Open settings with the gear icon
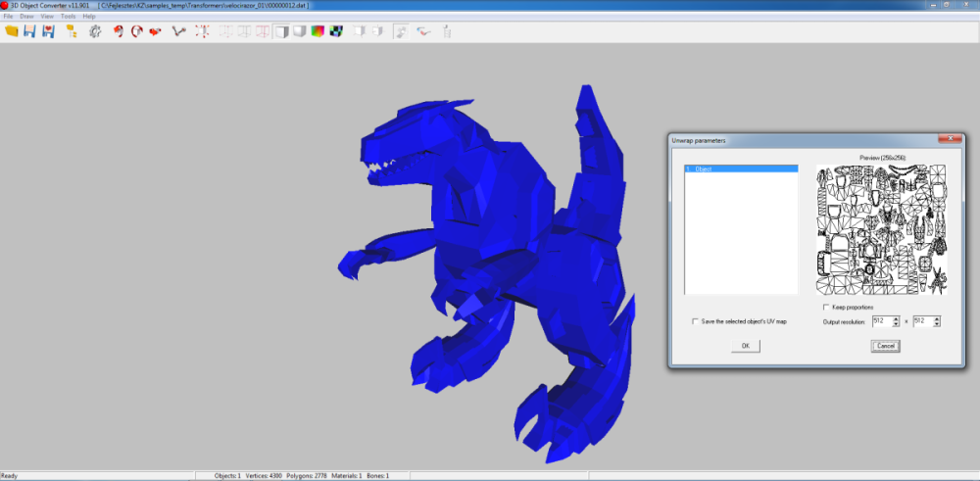980x481 pixels. [x=95, y=31]
